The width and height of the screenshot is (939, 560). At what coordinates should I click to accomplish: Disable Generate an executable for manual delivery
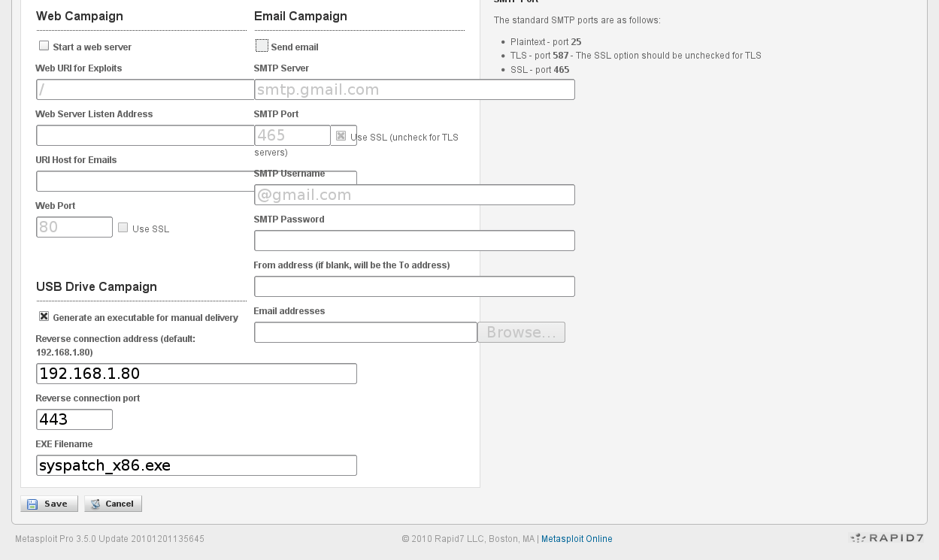point(44,316)
